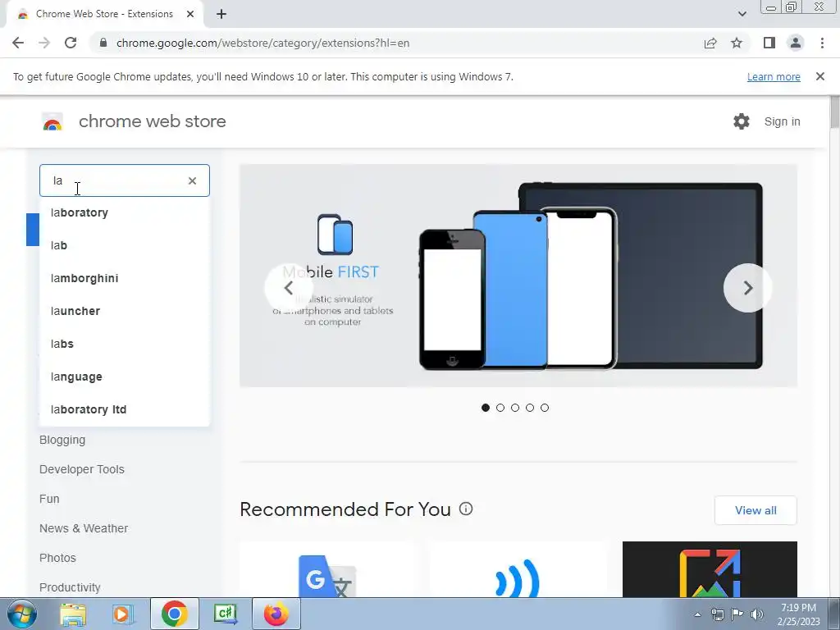The width and height of the screenshot is (840, 630).
Task: Jump to the fourth carousel dot
Action: click(530, 408)
